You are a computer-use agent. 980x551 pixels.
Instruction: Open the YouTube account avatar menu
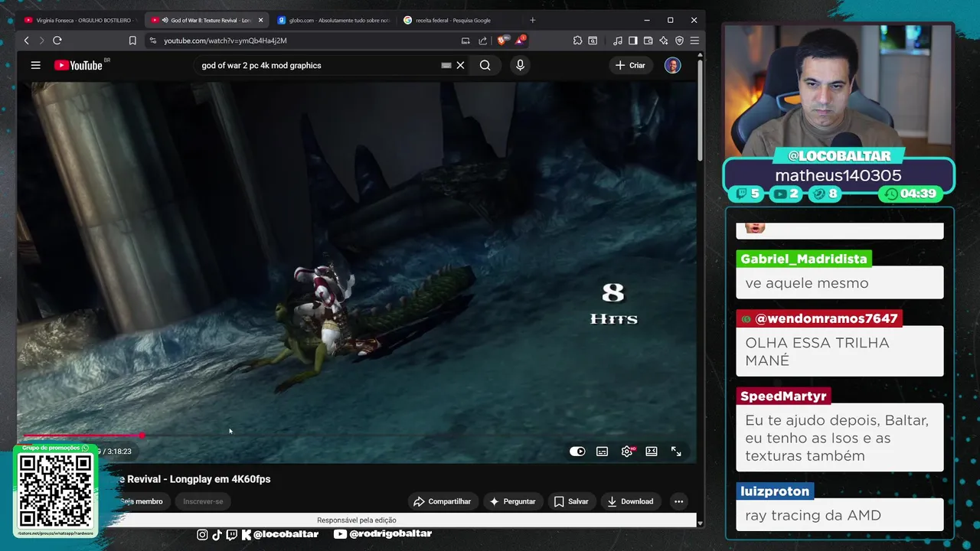pos(672,65)
